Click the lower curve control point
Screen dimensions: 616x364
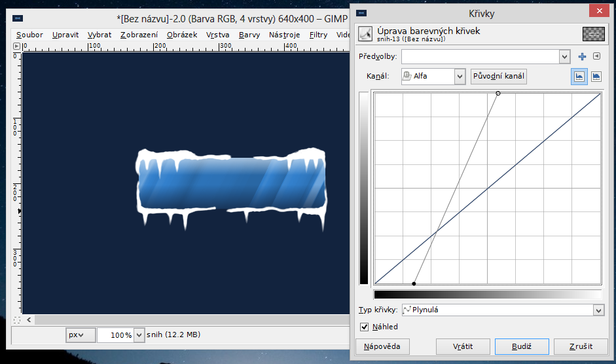click(414, 283)
